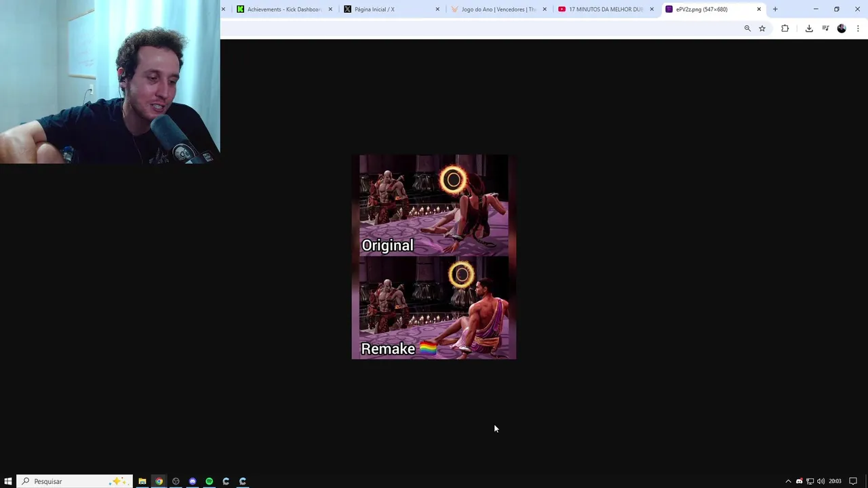The width and height of the screenshot is (868, 488).
Task: Open the Chrome profile avatar
Action: (842, 28)
